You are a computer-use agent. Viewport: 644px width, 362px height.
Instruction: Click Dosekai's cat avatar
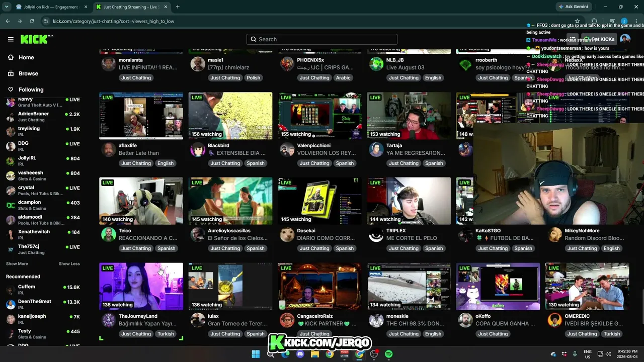pyautogui.click(x=287, y=235)
